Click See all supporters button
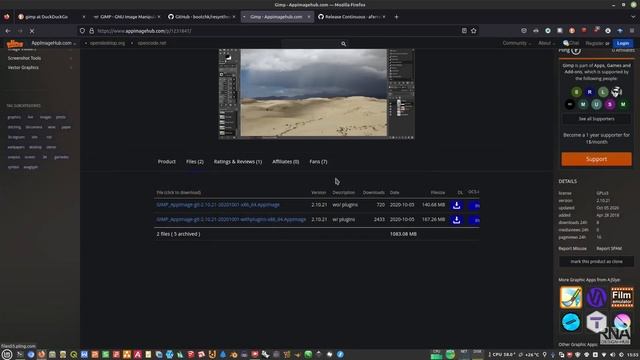The width and height of the screenshot is (640, 360). tap(596, 119)
